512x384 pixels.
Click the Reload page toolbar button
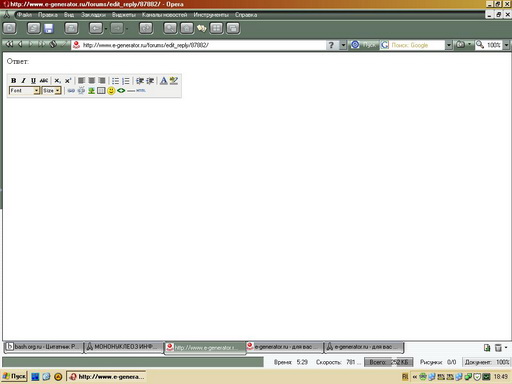146,28
